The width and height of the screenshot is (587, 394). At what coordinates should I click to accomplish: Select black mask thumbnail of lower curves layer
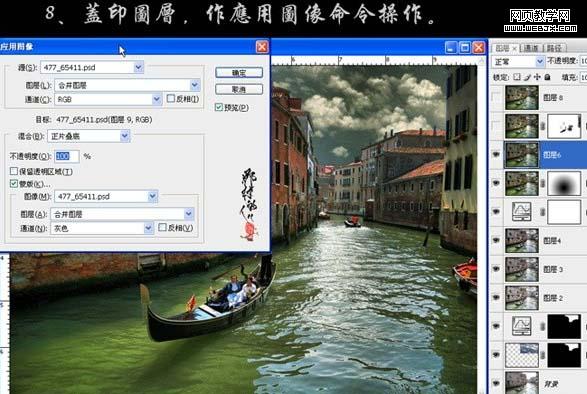[564, 326]
